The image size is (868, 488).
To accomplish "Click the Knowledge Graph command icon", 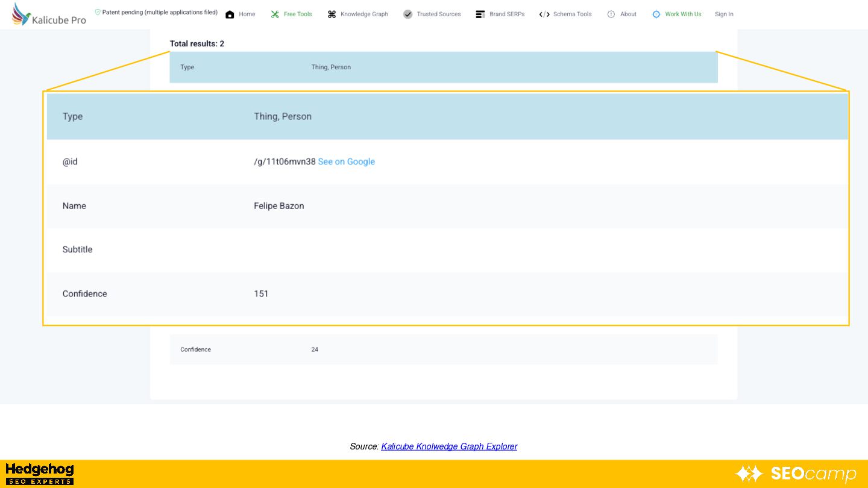I will click(332, 14).
